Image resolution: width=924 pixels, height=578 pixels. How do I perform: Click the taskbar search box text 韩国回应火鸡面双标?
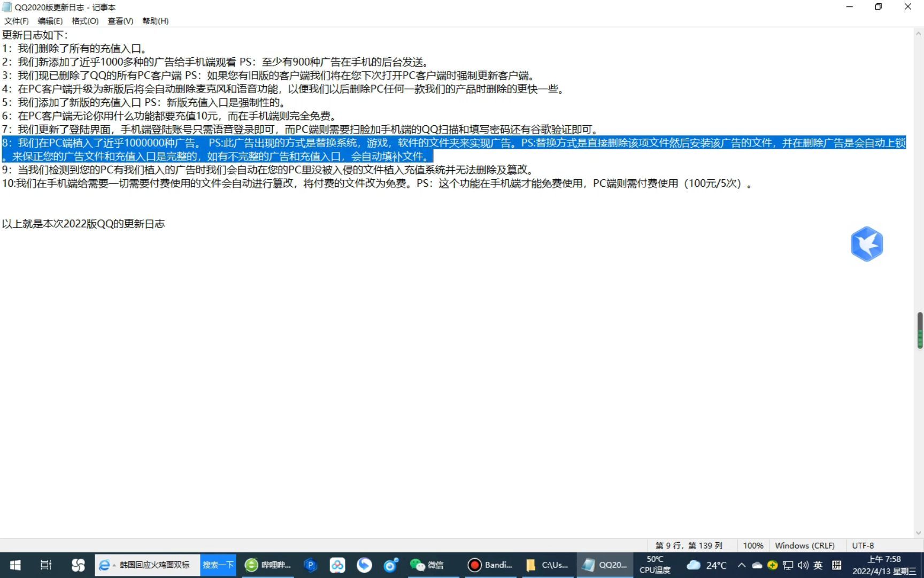point(155,565)
